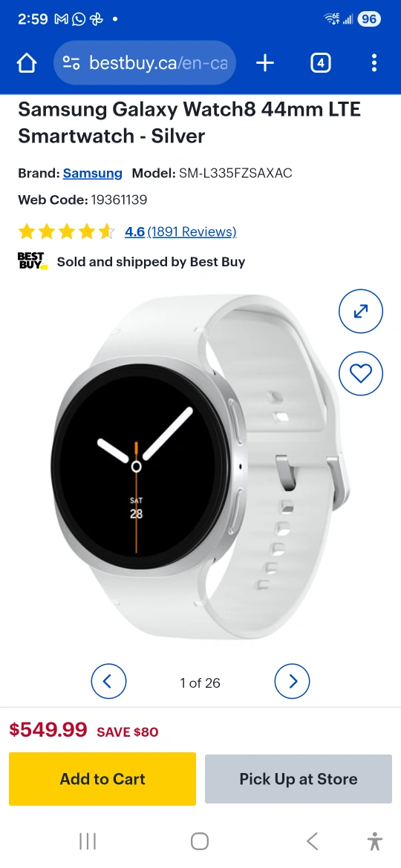Open Android recent apps button
The height and width of the screenshot is (868, 401).
(88, 841)
